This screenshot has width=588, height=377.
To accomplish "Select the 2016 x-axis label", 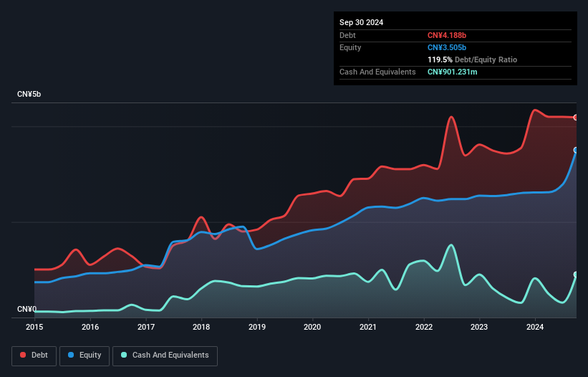I will point(90,327).
